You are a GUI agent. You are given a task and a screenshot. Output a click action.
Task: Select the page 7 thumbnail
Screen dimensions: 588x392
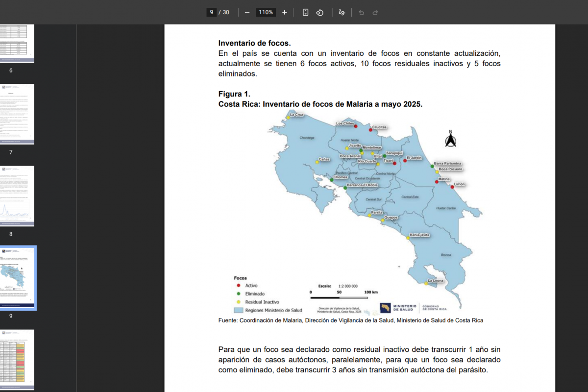coord(17,114)
